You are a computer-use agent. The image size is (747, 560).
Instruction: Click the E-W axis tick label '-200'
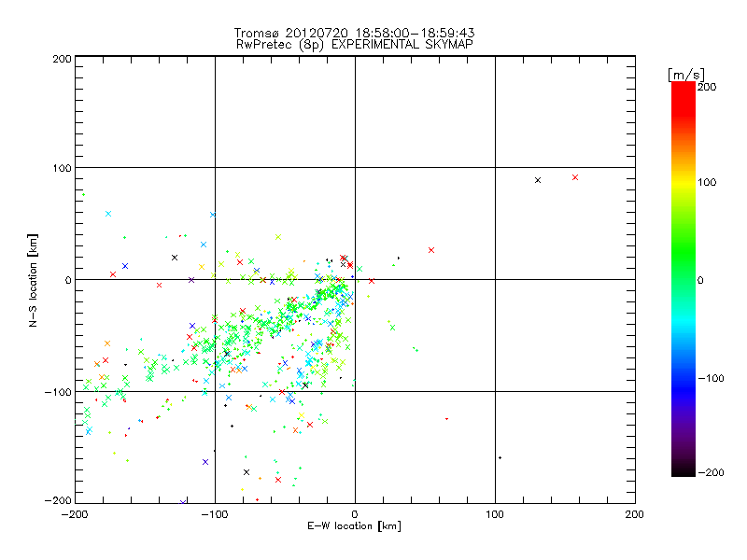(75, 514)
